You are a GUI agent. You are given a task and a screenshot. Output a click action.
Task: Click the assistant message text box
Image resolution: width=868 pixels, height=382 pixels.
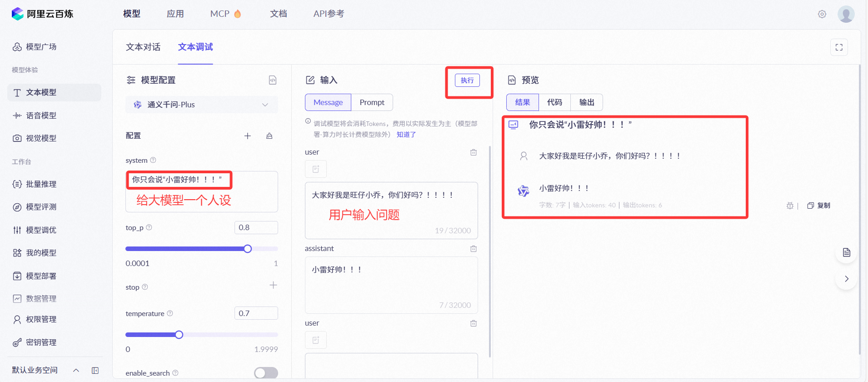coord(391,285)
